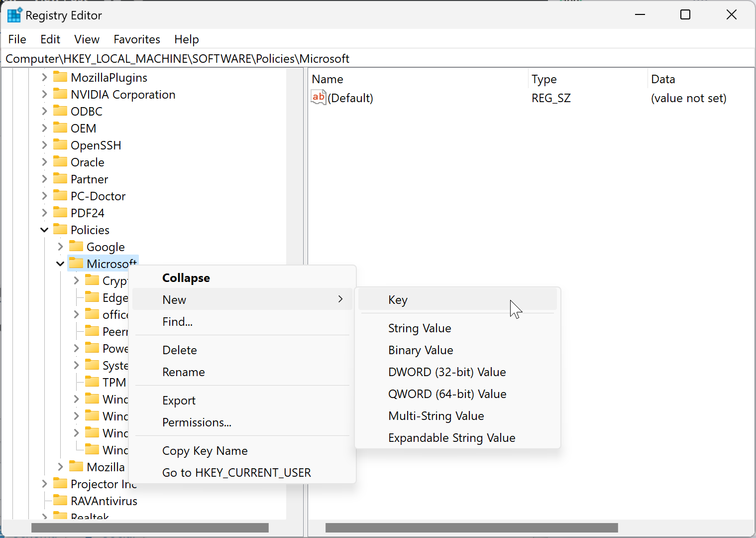Expand the Mozilla key under Policies
The image size is (756, 538).
pyautogui.click(x=60, y=467)
